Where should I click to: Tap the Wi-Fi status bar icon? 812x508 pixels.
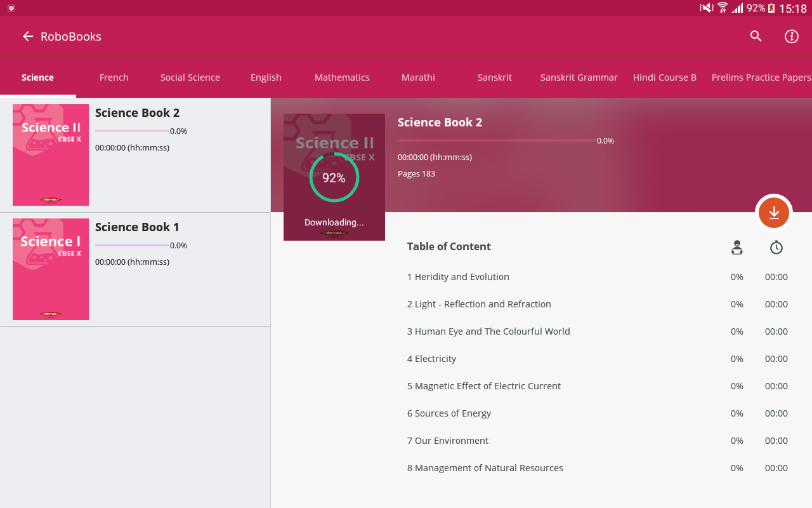(x=723, y=8)
